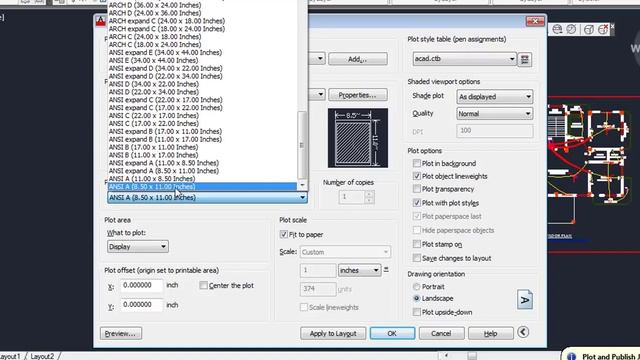Choose ANSI expand A (11.00 x 8.50 Inches)
The image size is (640, 360).
tap(164, 163)
